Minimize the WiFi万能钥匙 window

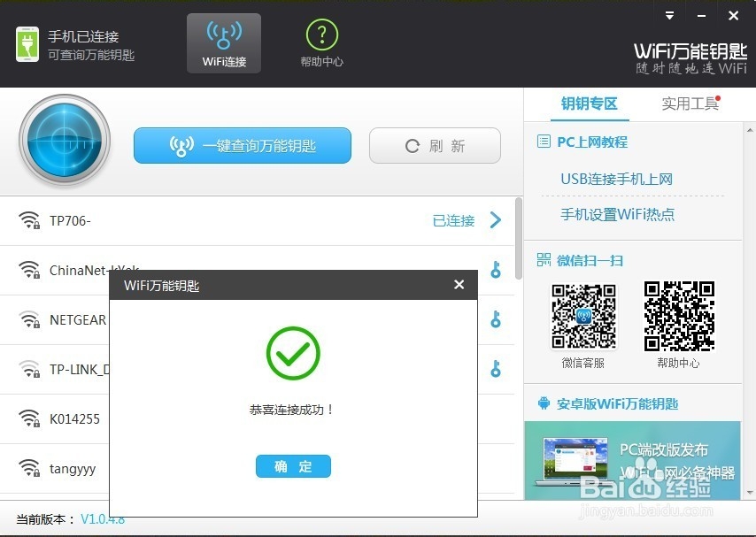[701, 16]
